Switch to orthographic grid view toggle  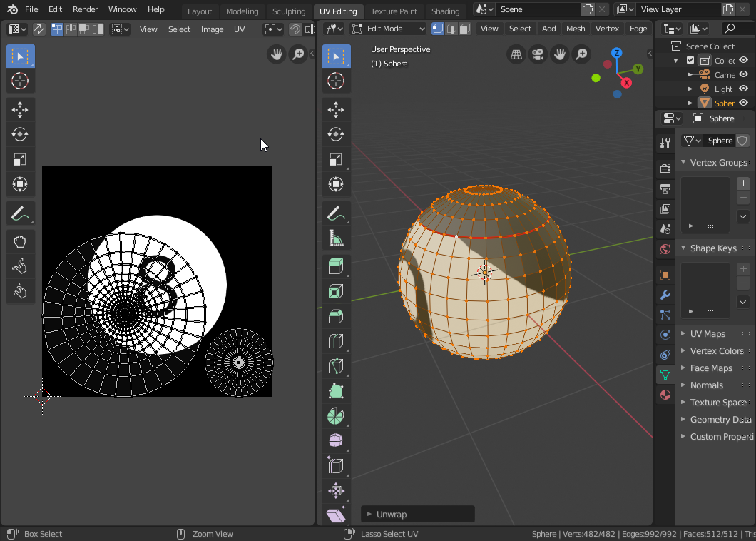click(516, 54)
